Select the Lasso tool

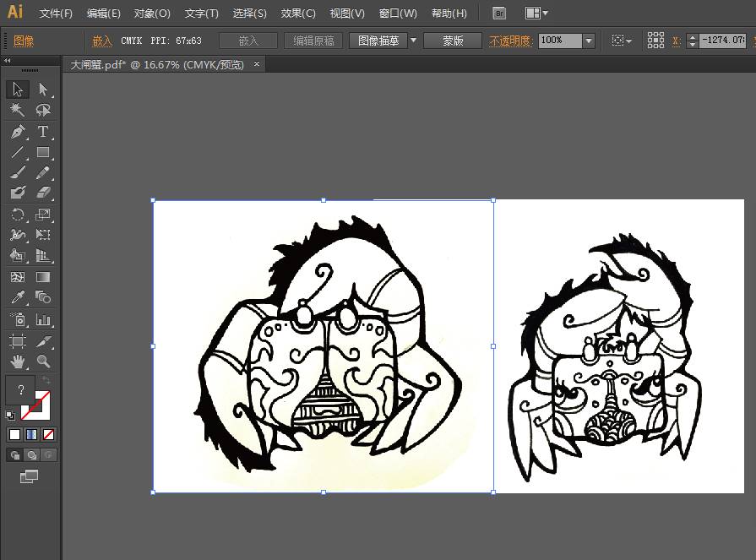(x=43, y=110)
